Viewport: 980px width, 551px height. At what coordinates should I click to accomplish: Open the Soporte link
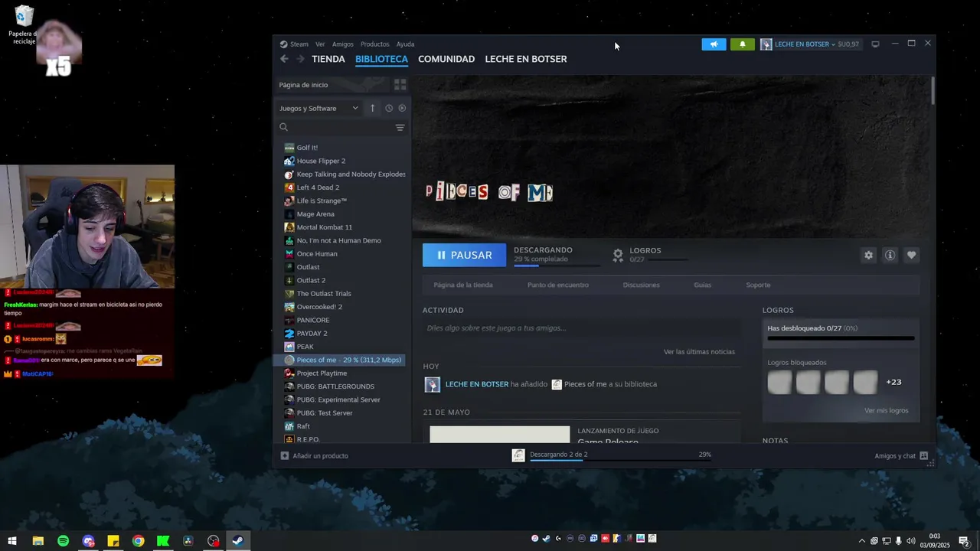758,285
